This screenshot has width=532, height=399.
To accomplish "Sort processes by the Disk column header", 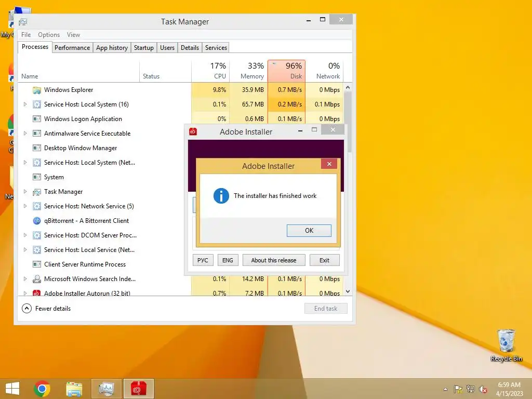I will click(x=287, y=71).
